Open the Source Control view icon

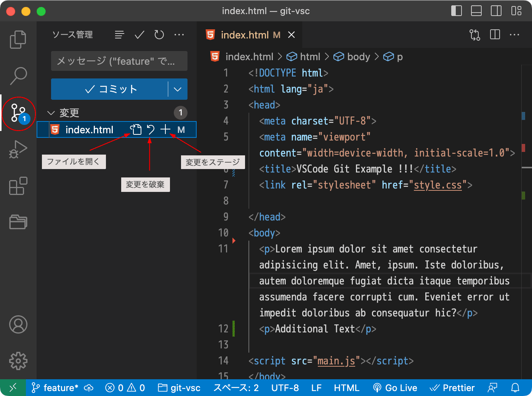click(18, 113)
